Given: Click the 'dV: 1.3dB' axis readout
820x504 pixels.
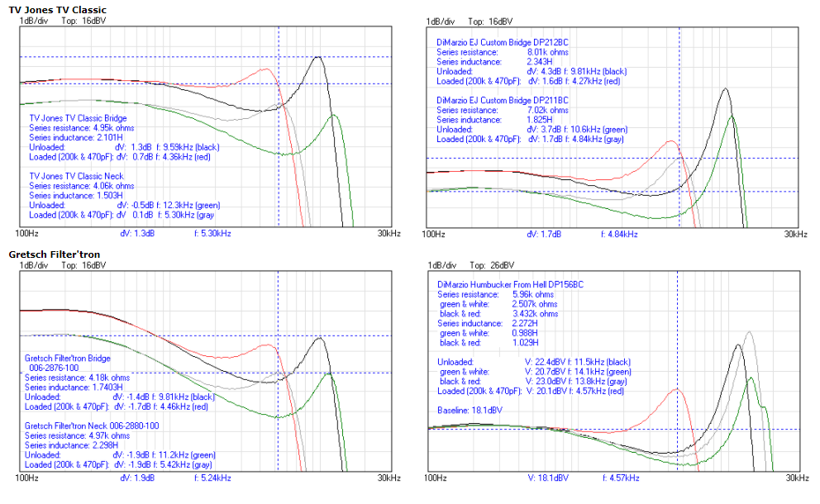Looking at the screenshot, I should 137,233.
